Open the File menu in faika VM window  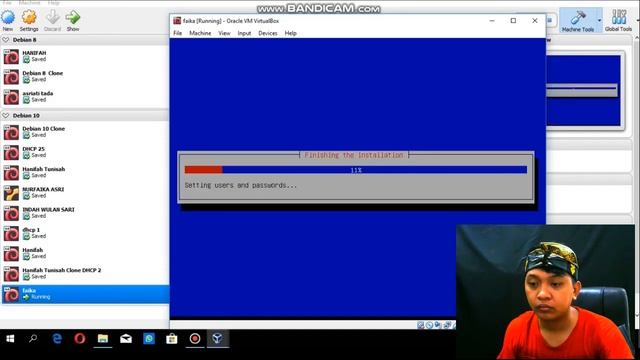[178, 33]
